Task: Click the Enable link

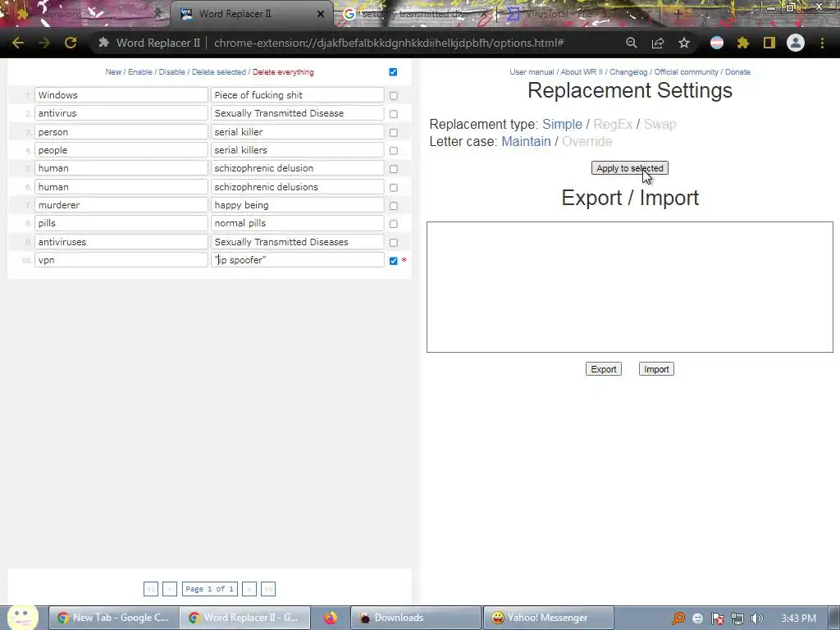Action: (x=139, y=72)
